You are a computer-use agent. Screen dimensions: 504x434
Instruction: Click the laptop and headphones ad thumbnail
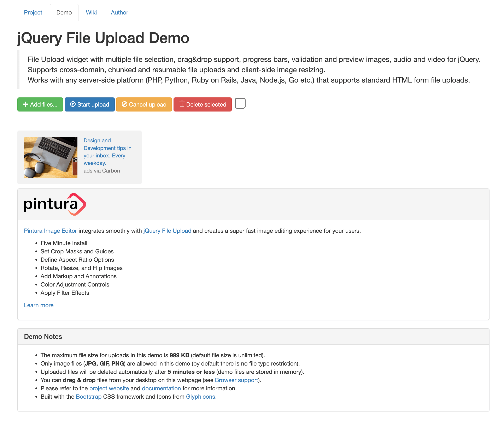pos(50,157)
